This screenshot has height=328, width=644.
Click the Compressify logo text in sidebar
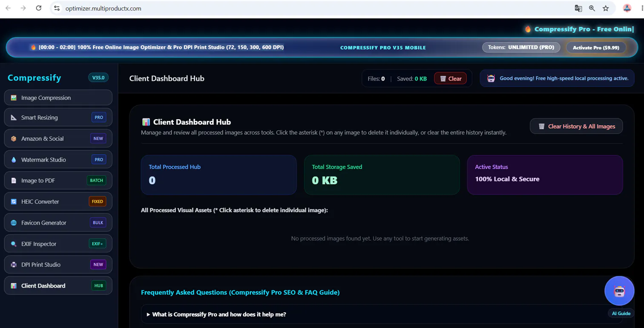click(34, 78)
